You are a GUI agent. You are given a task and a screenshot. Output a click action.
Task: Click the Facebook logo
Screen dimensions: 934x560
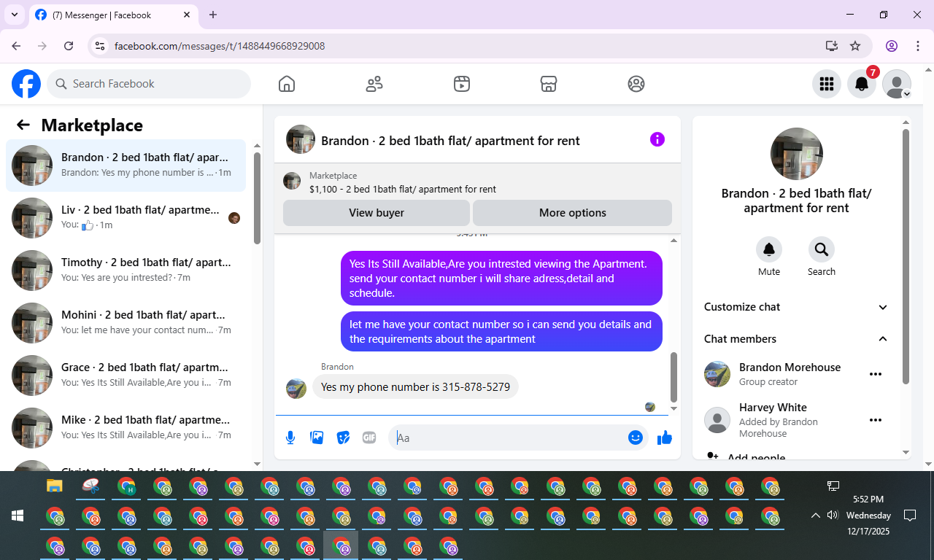click(x=26, y=84)
